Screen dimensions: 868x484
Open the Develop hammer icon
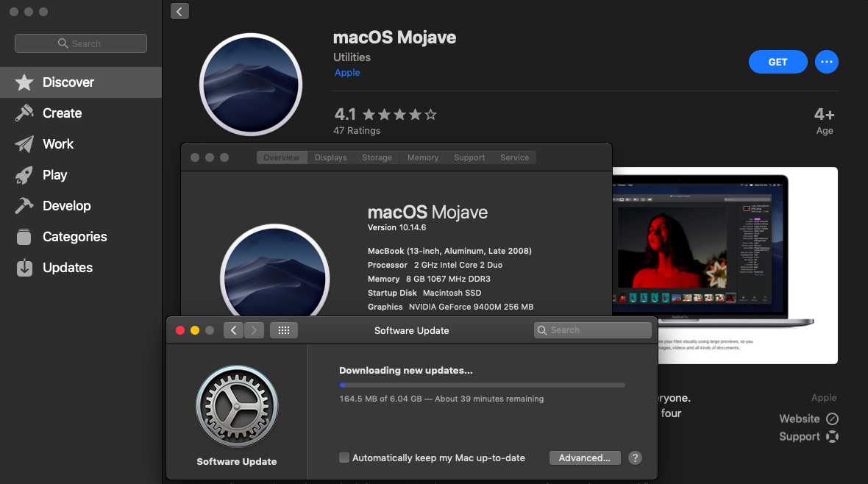point(24,205)
